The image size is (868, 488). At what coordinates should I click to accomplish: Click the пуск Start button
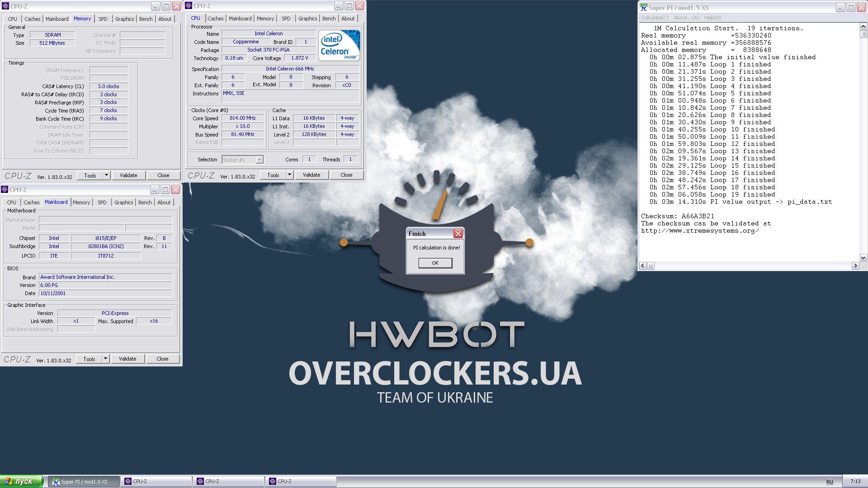[x=22, y=481]
